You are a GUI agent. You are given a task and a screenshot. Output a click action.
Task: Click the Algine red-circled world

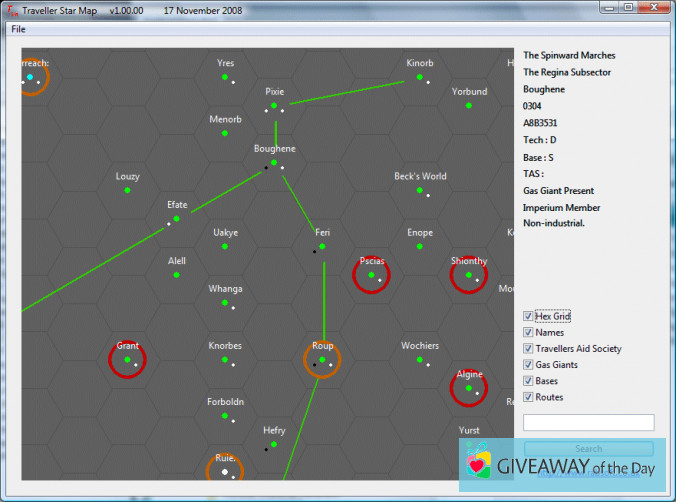point(469,387)
